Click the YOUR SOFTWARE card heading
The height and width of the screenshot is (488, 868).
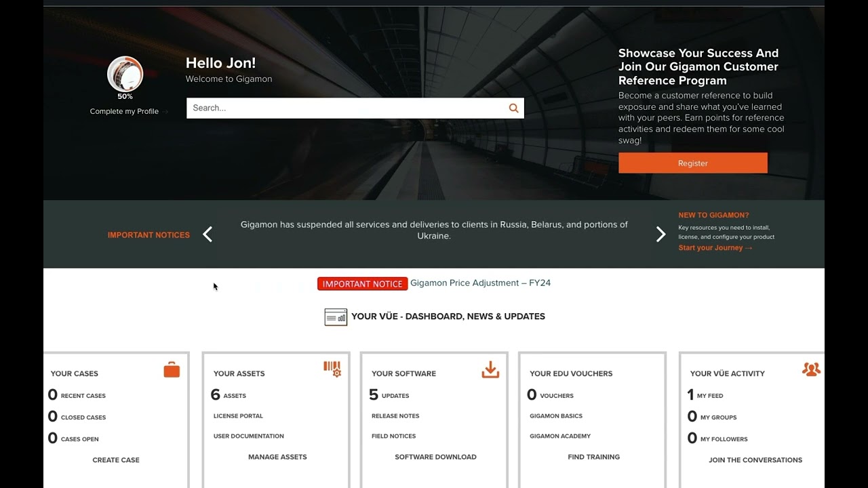(x=403, y=373)
